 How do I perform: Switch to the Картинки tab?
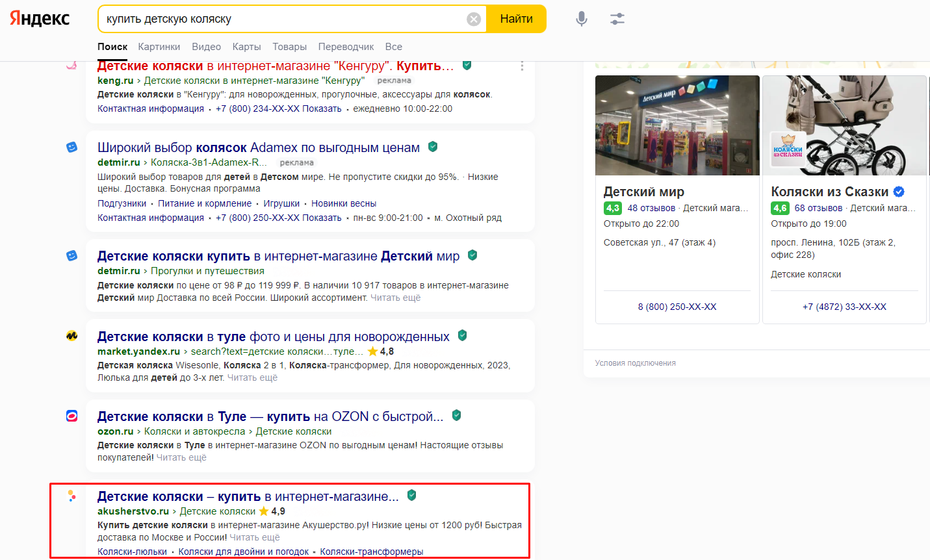pos(159,47)
